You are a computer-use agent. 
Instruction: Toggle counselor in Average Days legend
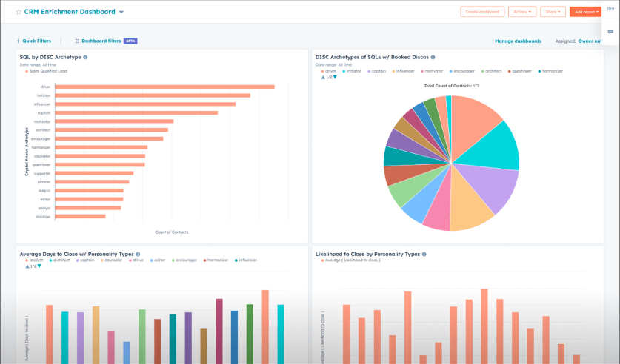click(112, 260)
